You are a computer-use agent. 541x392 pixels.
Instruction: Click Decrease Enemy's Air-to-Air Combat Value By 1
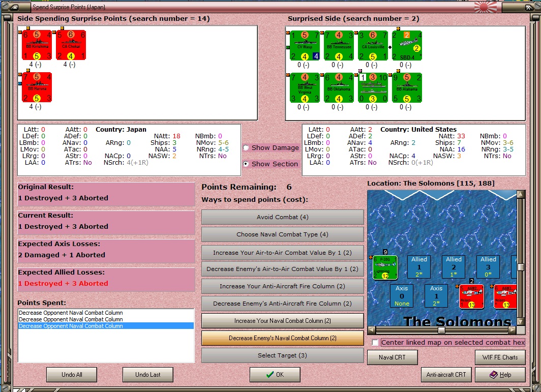(283, 269)
